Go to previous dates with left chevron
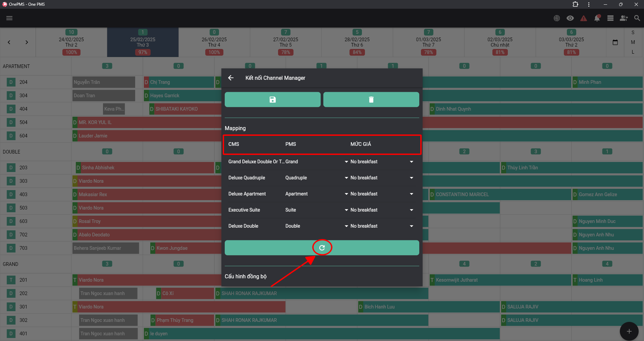This screenshot has width=644, height=341. (9, 42)
